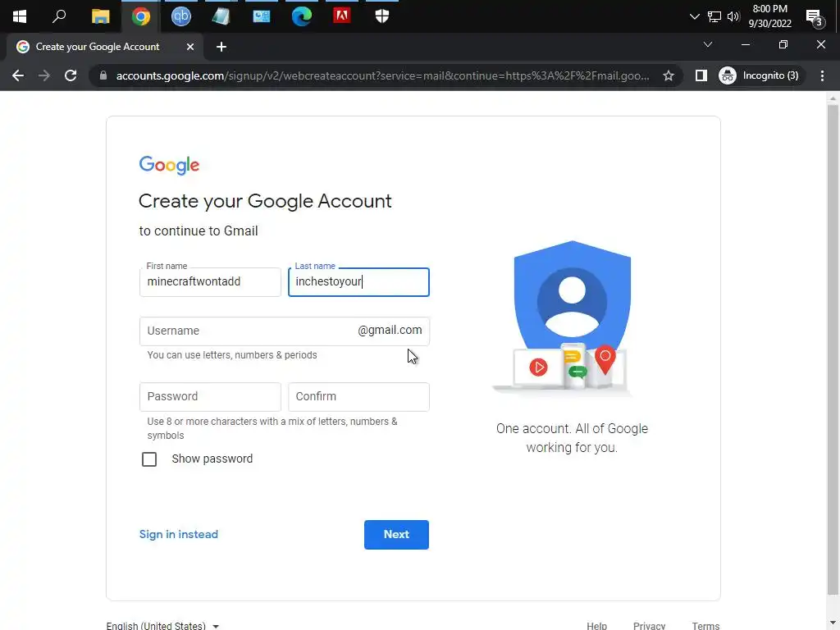Open the Terms link

click(x=705, y=625)
